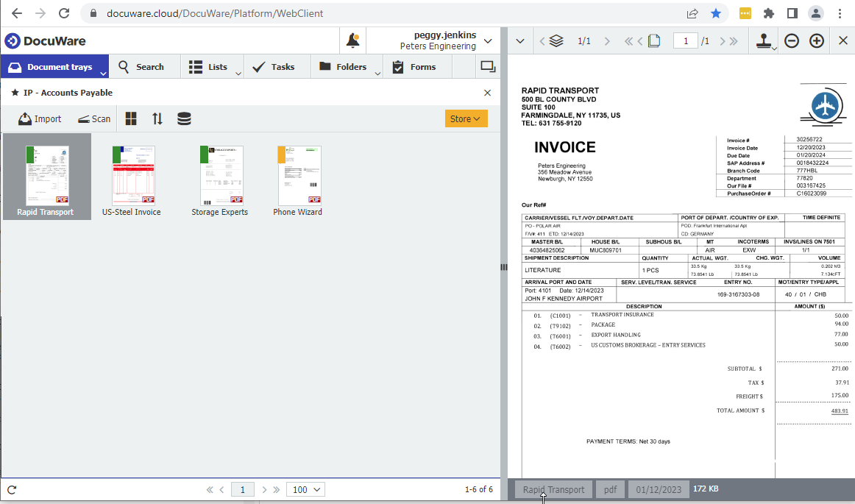This screenshot has height=504, width=855.
Task: Open the stamp tool dropdown
Action: tap(765, 41)
